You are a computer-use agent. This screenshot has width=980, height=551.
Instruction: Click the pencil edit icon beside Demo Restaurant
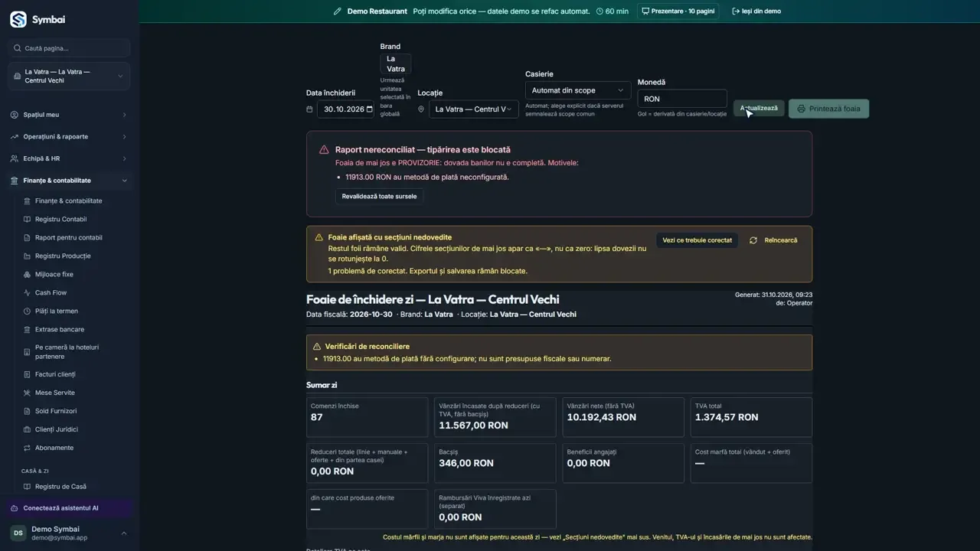338,11
